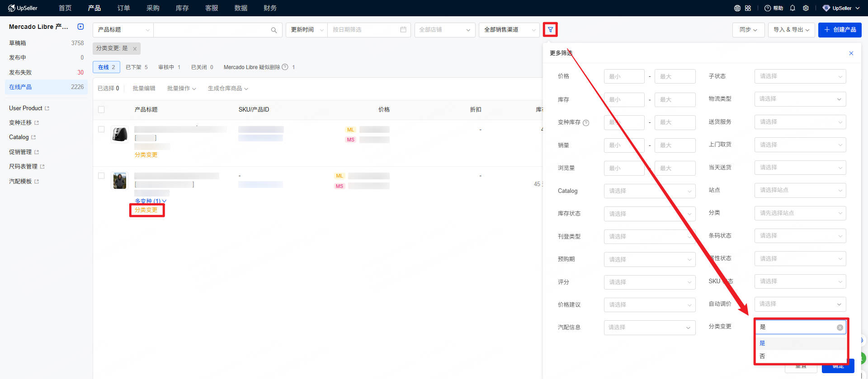Click the video tutorial play icon
The height and width of the screenshot is (379, 868).
pos(80,27)
